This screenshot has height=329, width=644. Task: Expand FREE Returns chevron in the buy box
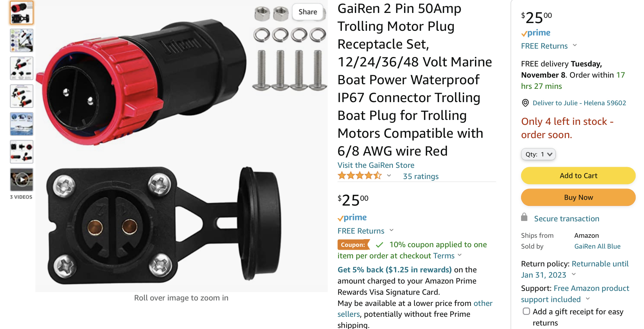click(x=575, y=45)
